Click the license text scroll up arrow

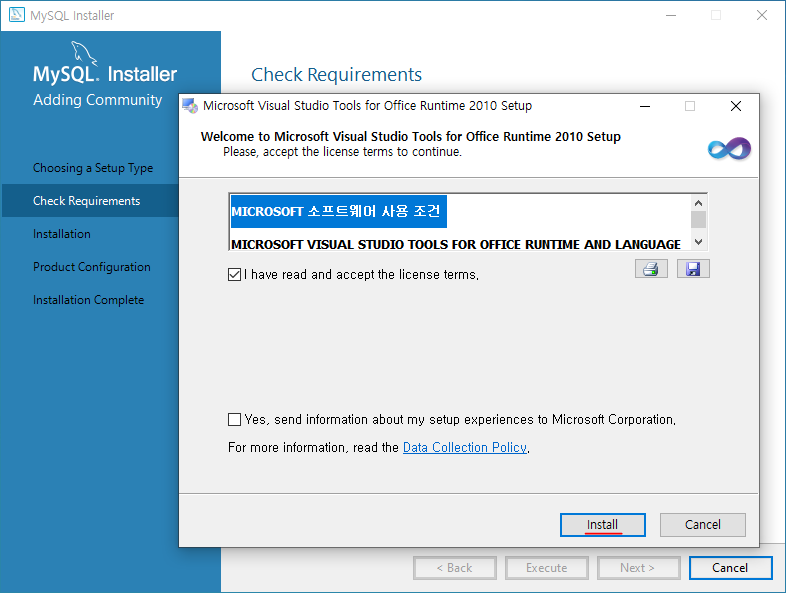coord(698,203)
